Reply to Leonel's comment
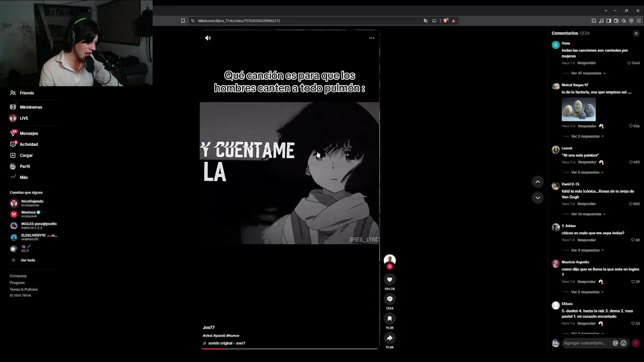The width and height of the screenshot is (644, 362). point(587,162)
